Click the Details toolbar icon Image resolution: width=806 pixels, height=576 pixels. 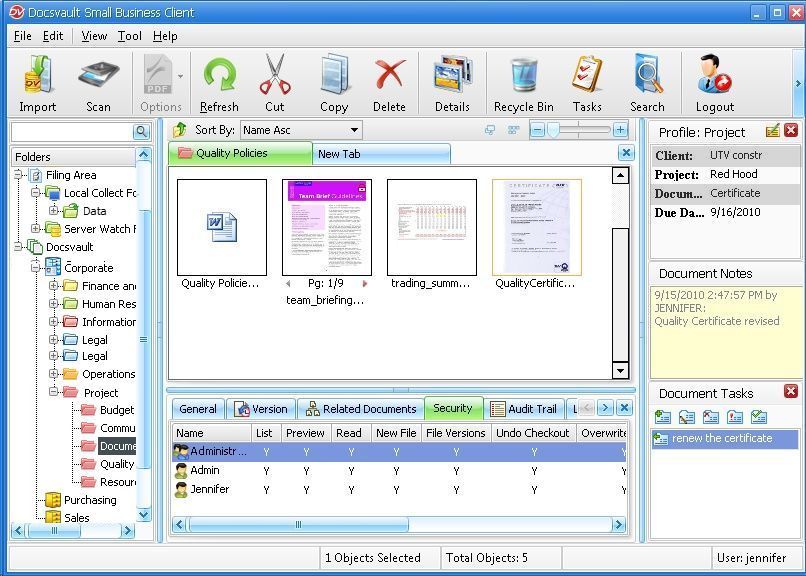click(452, 84)
